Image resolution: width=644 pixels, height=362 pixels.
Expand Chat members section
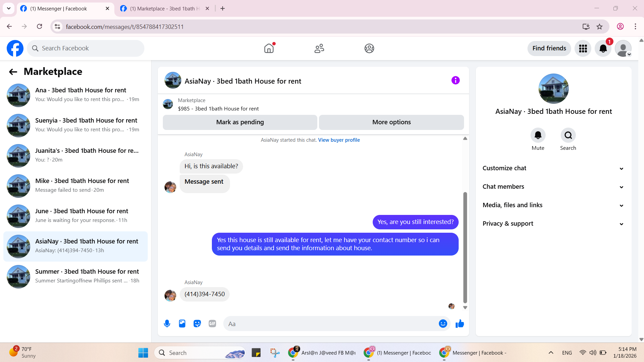coord(553,187)
